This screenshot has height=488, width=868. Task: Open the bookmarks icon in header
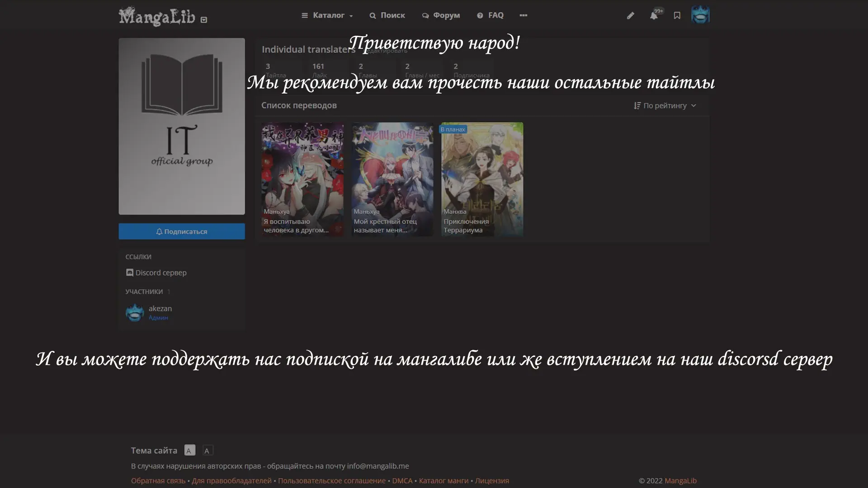[677, 16]
